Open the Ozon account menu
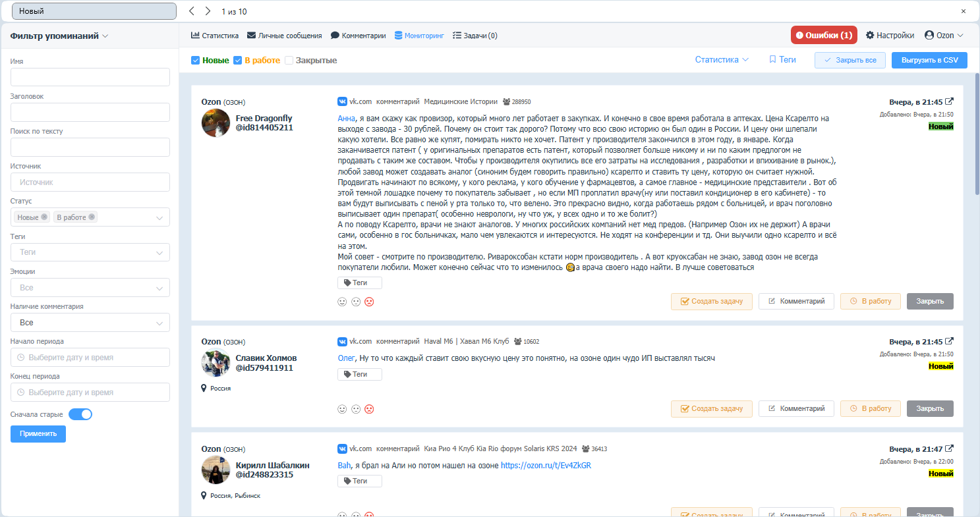Viewport: 980px width, 517px height. click(x=944, y=36)
